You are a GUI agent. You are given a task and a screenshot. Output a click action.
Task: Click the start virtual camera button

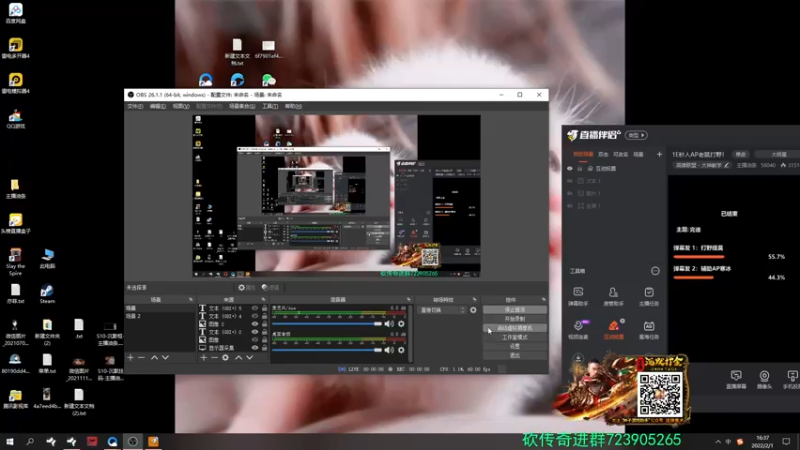pos(514,328)
